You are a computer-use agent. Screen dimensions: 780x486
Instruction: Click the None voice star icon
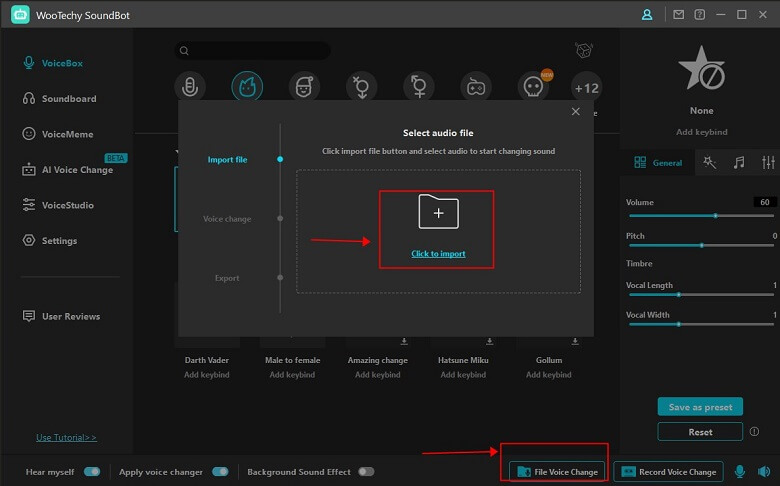[x=701, y=69]
